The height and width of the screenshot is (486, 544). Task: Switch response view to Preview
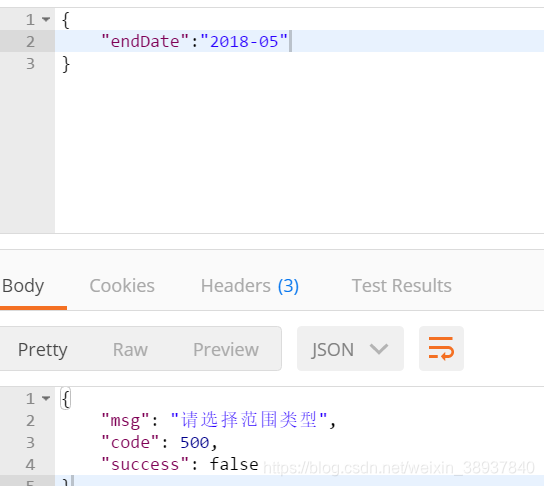[x=226, y=349]
